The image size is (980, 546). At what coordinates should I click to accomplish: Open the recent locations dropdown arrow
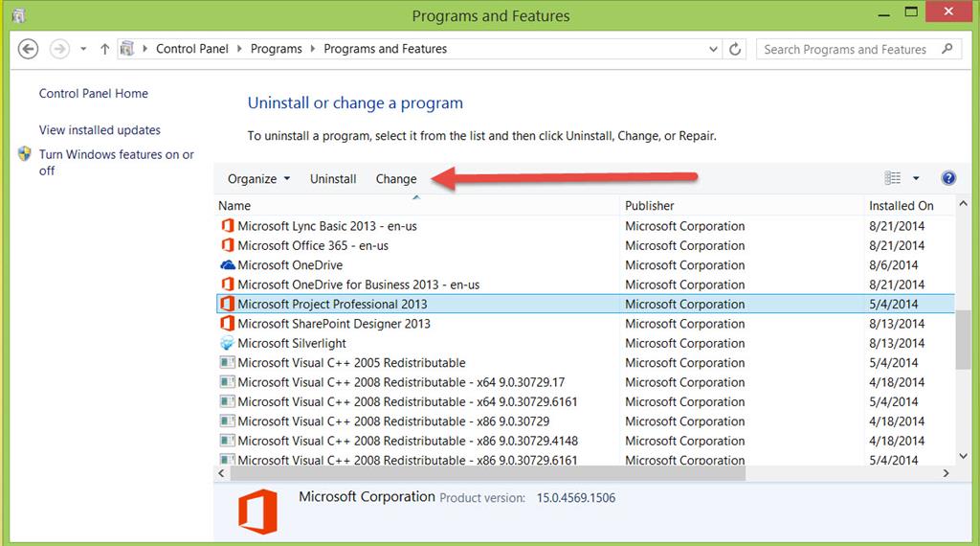click(x=83, y=49)
